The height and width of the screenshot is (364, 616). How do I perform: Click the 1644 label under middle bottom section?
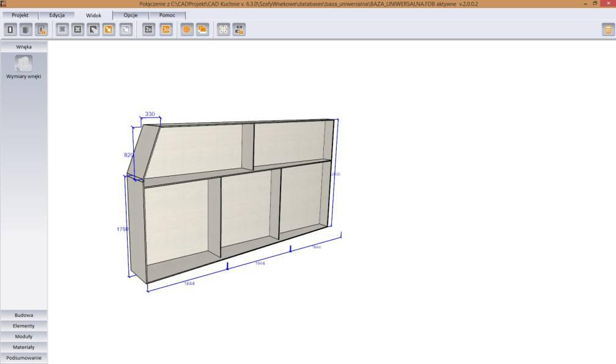point(260,263)
